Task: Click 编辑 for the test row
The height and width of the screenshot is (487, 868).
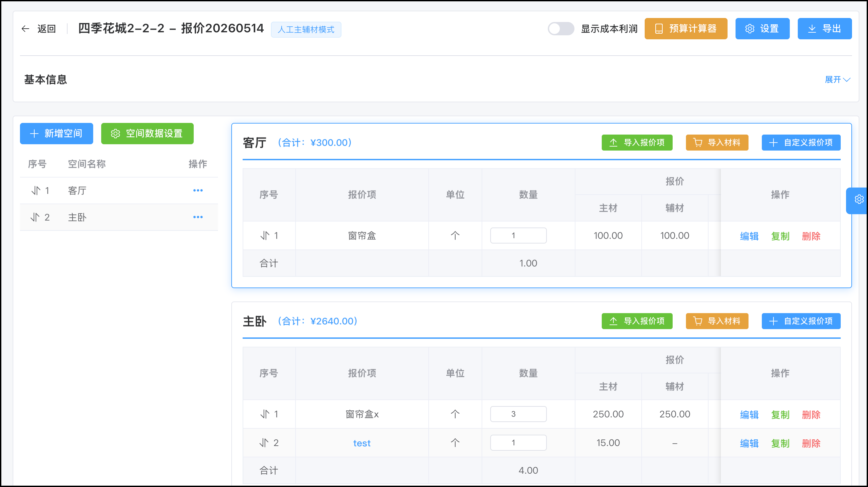Action: click(x=749, y=443)
